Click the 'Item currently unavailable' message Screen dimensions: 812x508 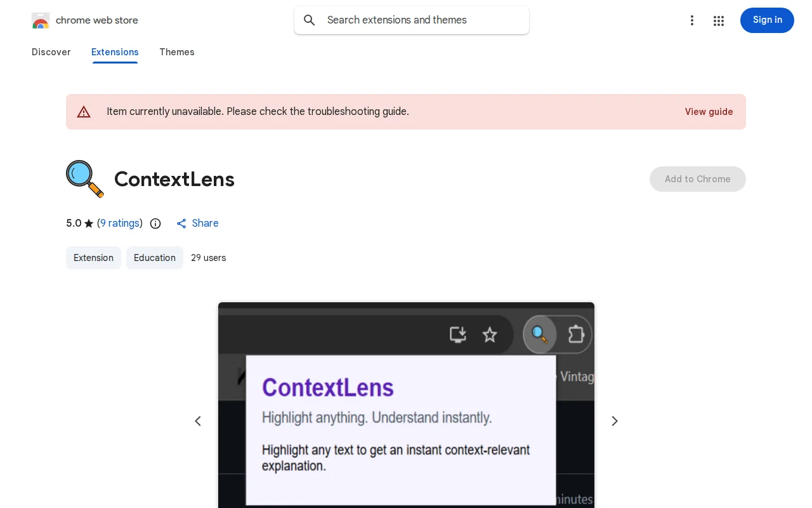(258, 112)
